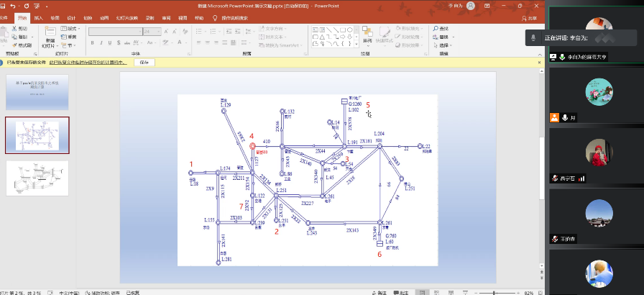This screenshot has width=644, height=295.
Task: Select the Triangle shape in shapes gallery
Action: 323,37
